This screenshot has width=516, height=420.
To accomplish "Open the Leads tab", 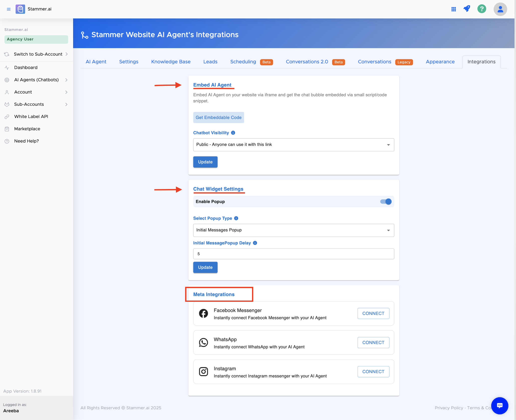I will pos(210,62).
